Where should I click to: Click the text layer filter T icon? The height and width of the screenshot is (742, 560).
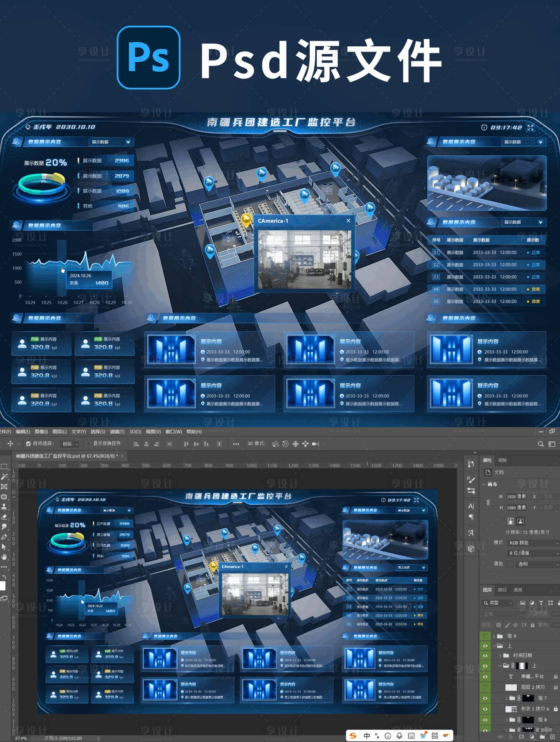pos(541,603)
